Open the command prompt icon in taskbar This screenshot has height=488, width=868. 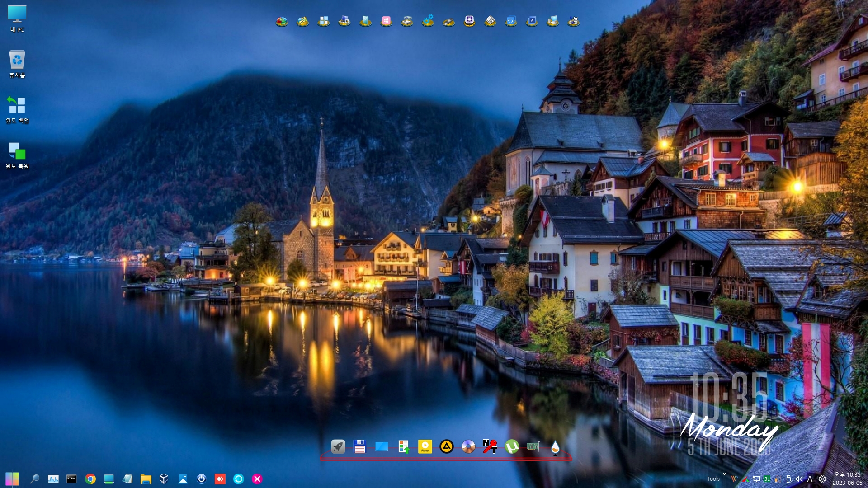click(x=71, y=479)
